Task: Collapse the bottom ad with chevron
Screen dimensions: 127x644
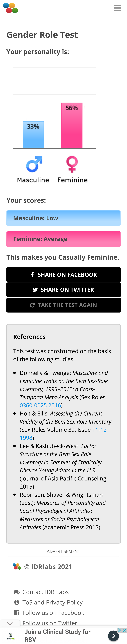Action: click(10, 623)
